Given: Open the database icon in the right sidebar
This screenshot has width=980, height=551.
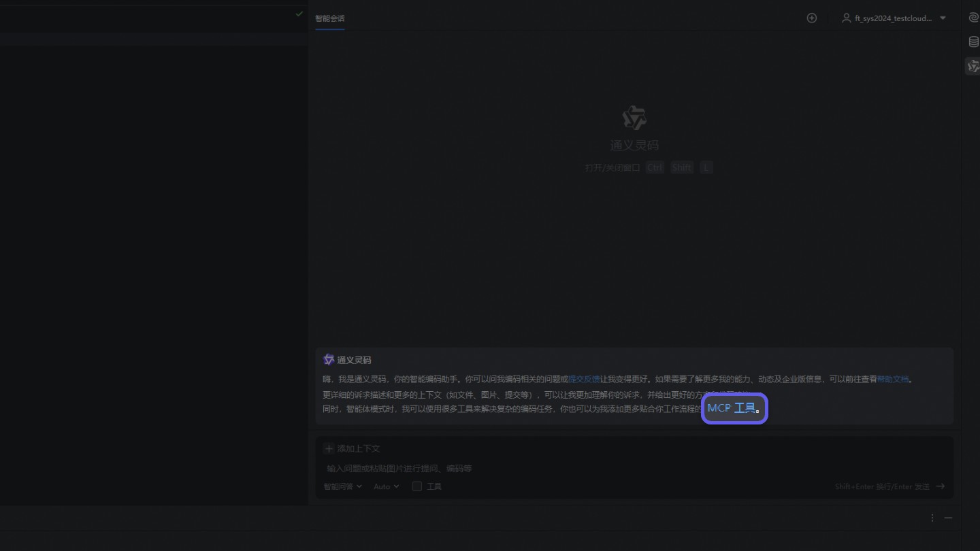Looking at the screenshot, I should (x=973, y=41).
